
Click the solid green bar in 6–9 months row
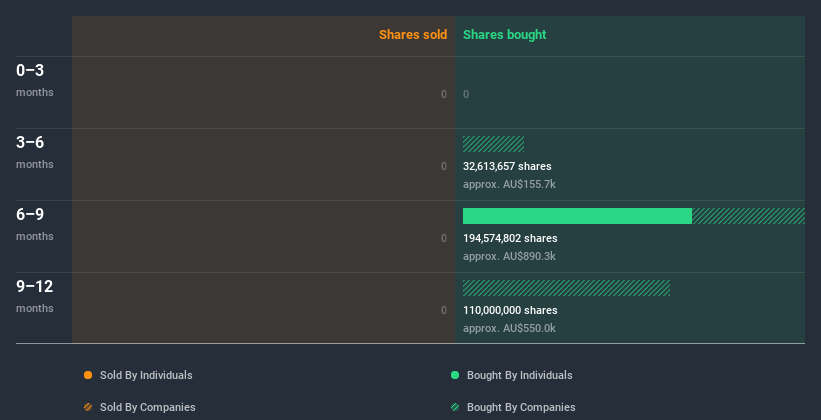pyautogui.click(x=577, y=216)
